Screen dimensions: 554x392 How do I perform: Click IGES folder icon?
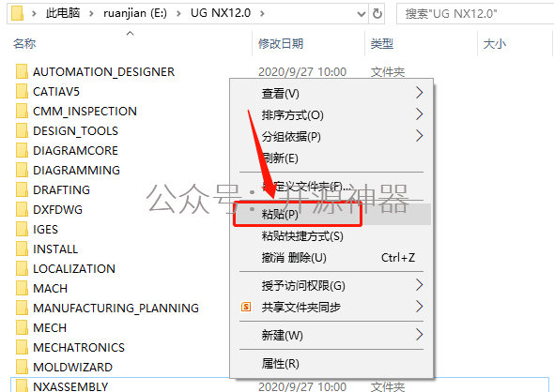coord(22,230)
